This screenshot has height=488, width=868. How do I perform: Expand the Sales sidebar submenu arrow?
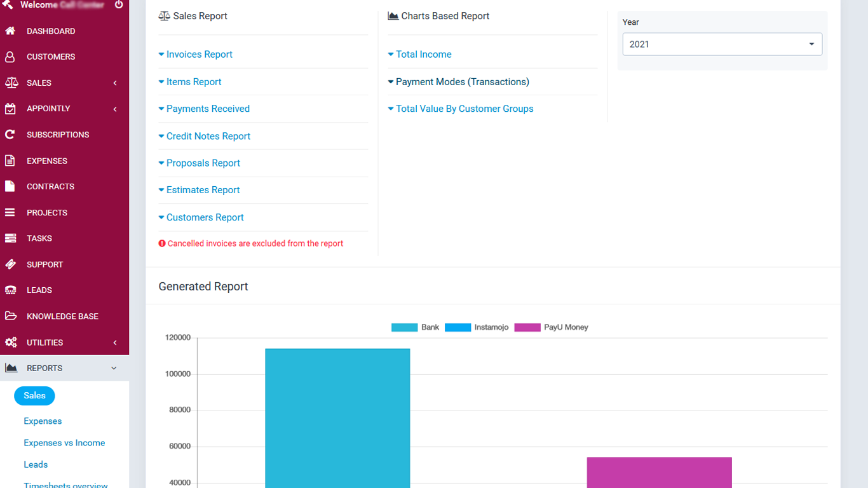tap(115, 83)
